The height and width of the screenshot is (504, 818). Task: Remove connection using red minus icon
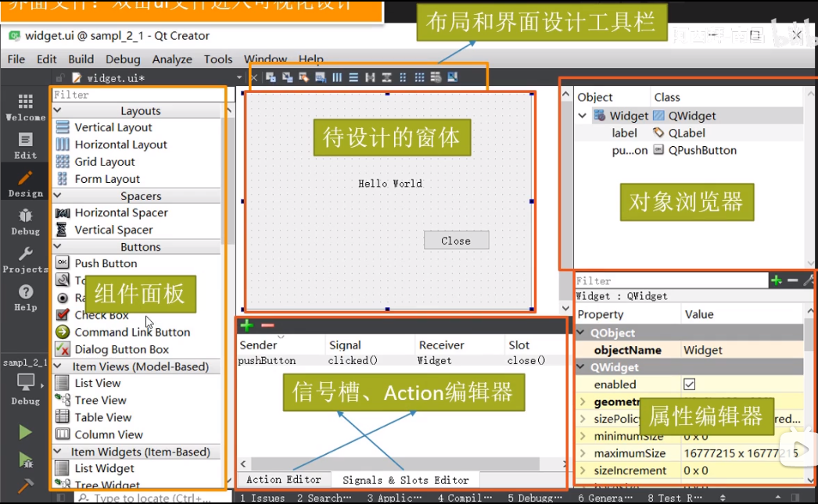tap(267, 326)
